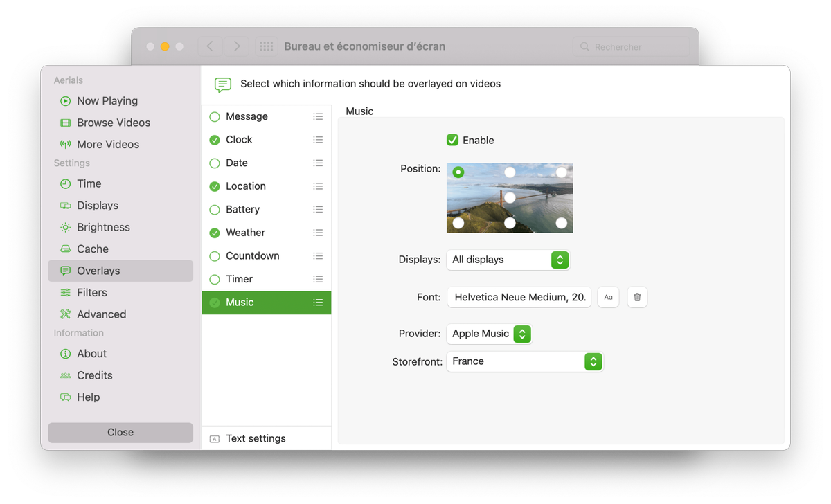Open the All displays dropdown

(508, 260)
